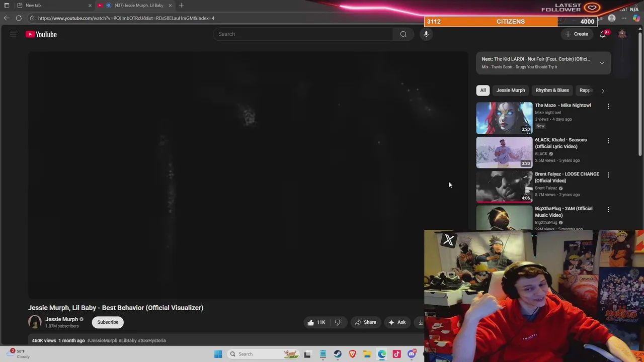Open options for The Maze video
Image resolution: width=644 pixels, height=362 pixels.
click(608, 106)
